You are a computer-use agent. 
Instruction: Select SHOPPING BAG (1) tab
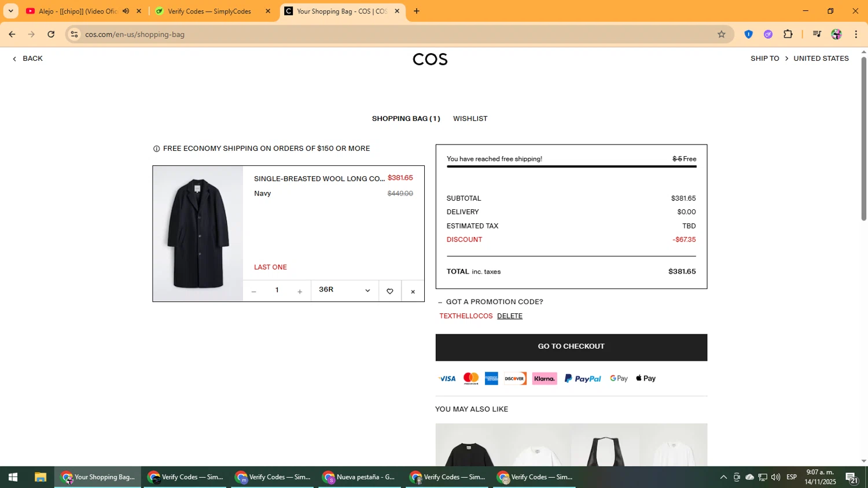(406, 119)
